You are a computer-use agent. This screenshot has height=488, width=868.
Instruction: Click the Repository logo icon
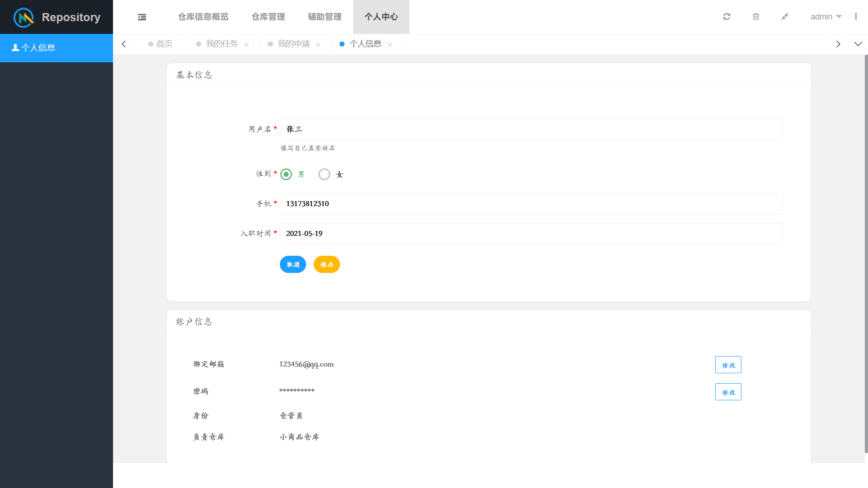point(24,17)
